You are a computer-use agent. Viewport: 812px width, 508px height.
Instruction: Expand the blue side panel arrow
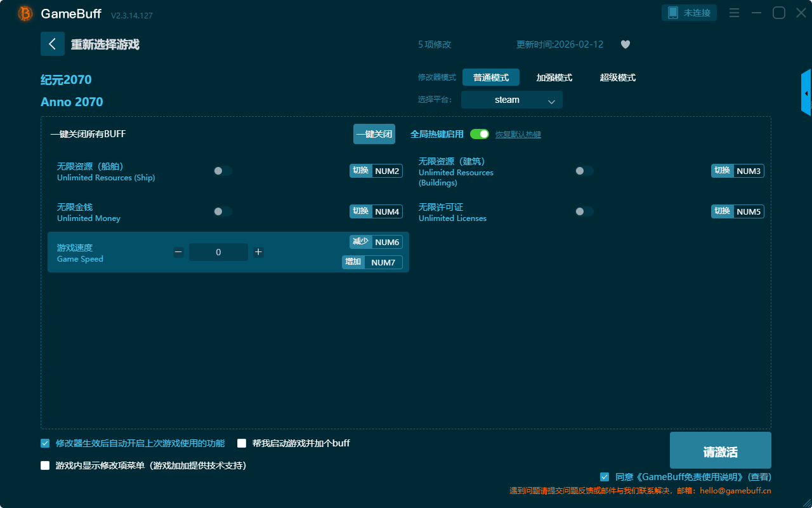(806, 93)
